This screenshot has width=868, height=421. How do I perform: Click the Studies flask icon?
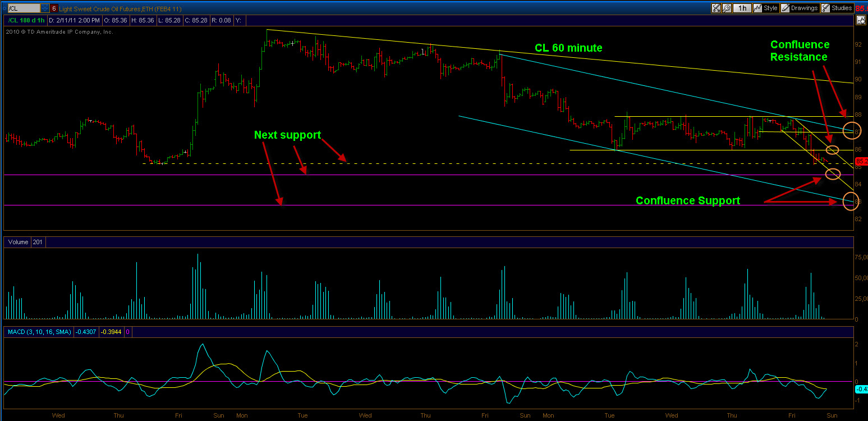(x=826, y=8)
